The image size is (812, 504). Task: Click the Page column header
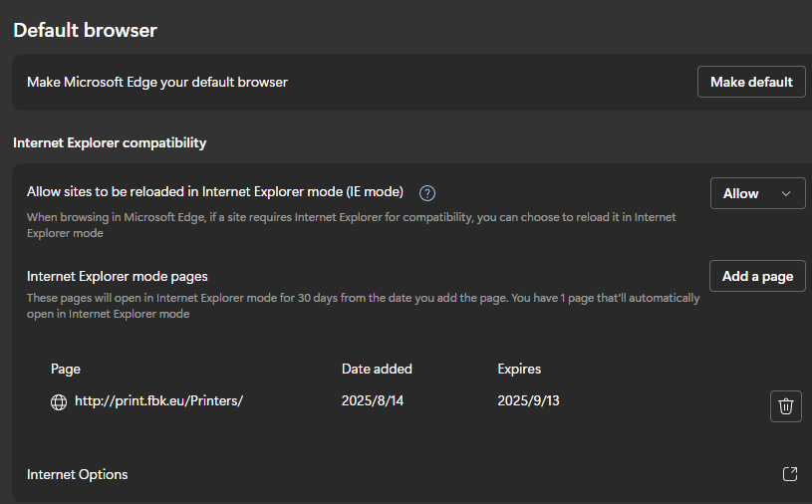66,369
